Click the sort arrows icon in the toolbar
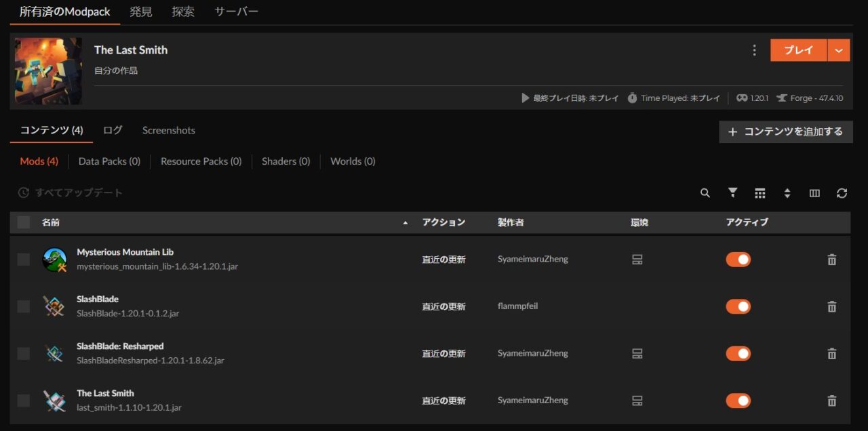 tap(787, 193)
